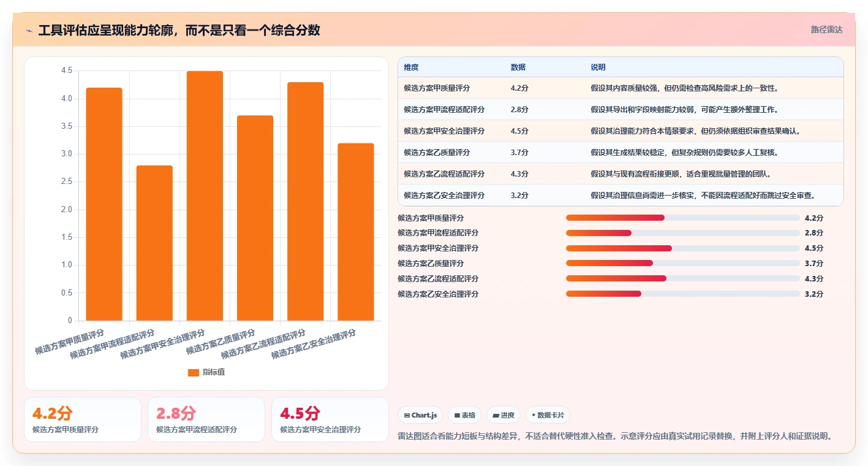Click the 候选方案乙安全治理评分 bar in the chart

click(x=355, y=232)
